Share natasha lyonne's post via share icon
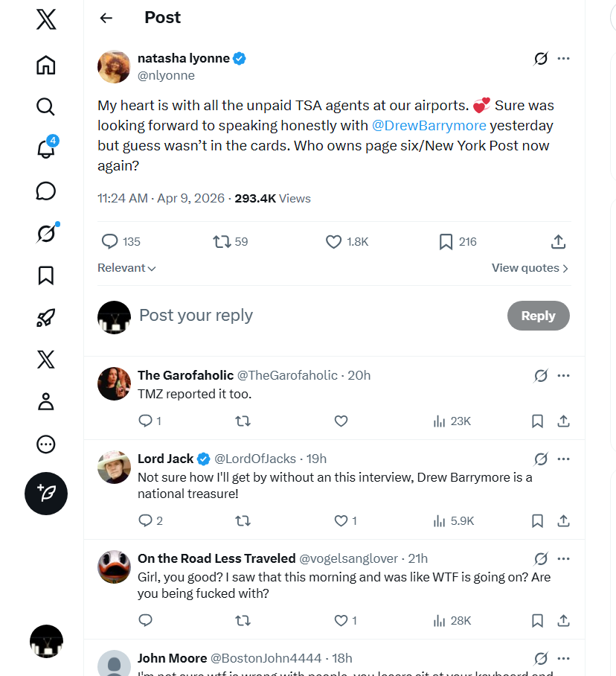This screenshot has height=676, width=616. (x=558, y=241)
